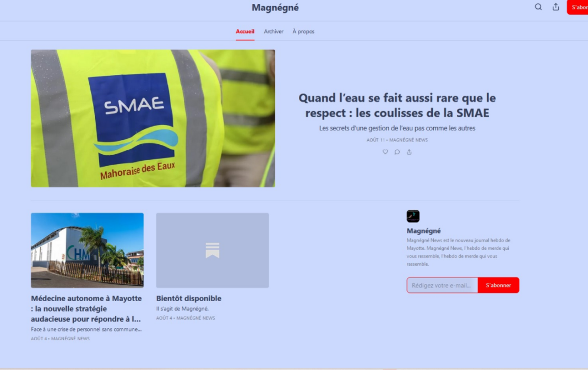Click the share icon in top header
The width and height of the screenshot is (588, 370).
coord(556,7)
